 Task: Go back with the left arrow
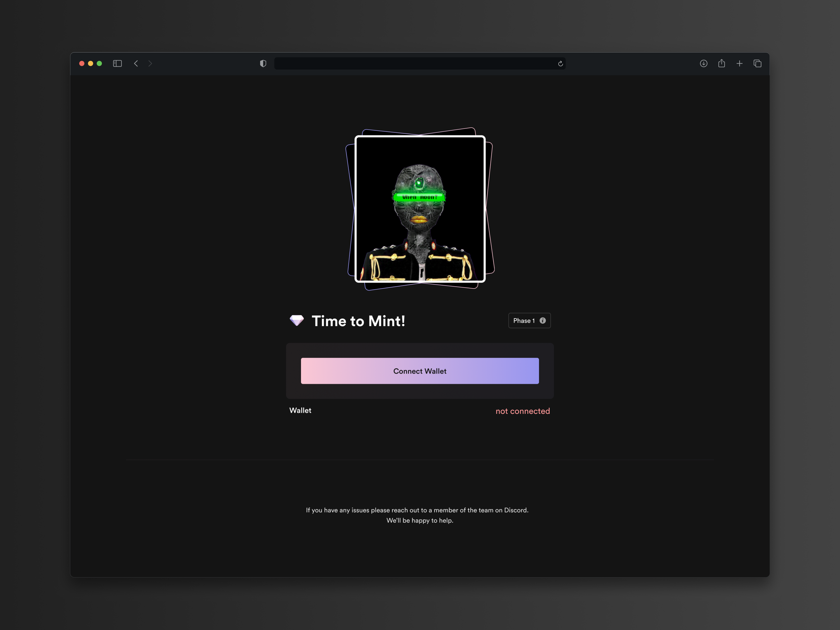(x=136, y=63)
